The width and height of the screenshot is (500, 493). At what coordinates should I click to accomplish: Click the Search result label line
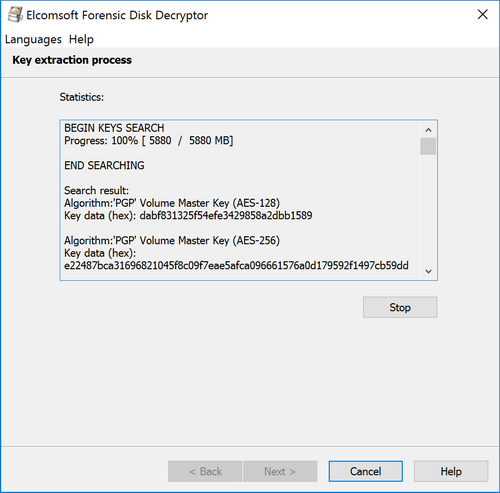(x=96, y=191)
